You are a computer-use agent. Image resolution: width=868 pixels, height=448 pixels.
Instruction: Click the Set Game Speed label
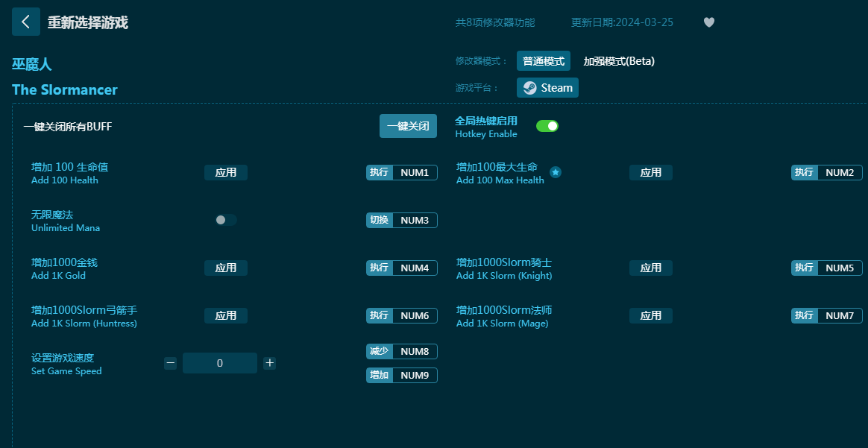[66, 371]
